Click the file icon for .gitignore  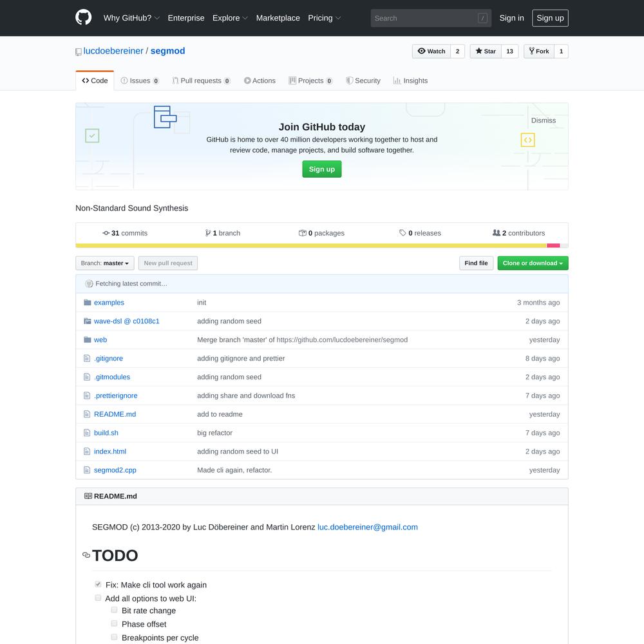(87, 358)
